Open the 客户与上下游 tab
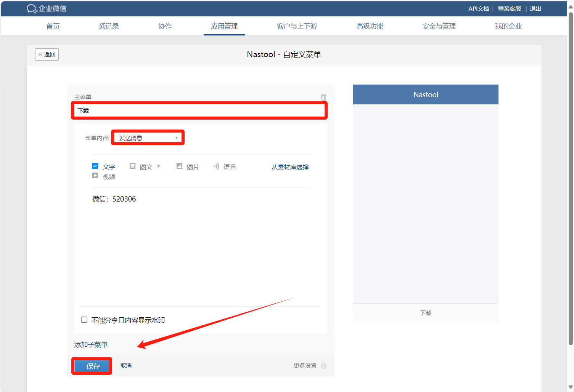The height and width of the screenshot is (392, 574). click(297, 26)
